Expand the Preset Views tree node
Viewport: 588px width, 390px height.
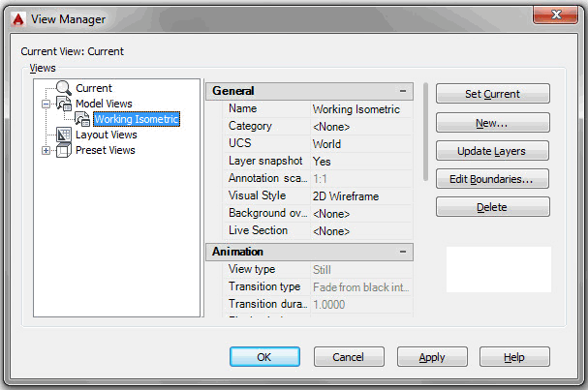(46, 151)
